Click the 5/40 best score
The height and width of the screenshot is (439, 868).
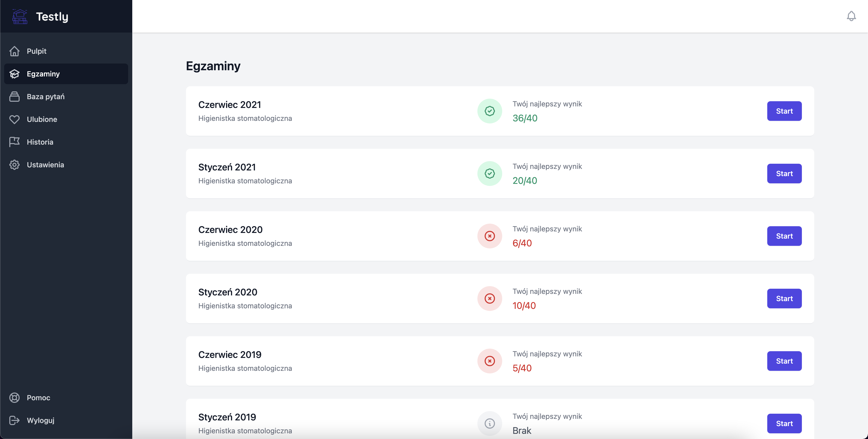(522, 368)
